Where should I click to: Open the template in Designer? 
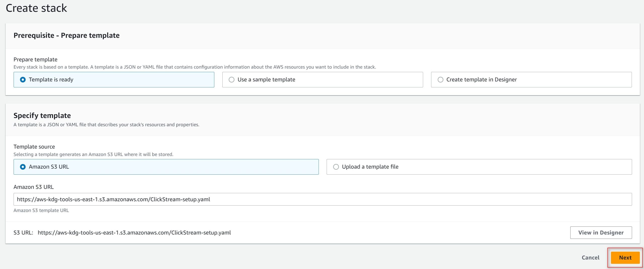tap(601, 233)
